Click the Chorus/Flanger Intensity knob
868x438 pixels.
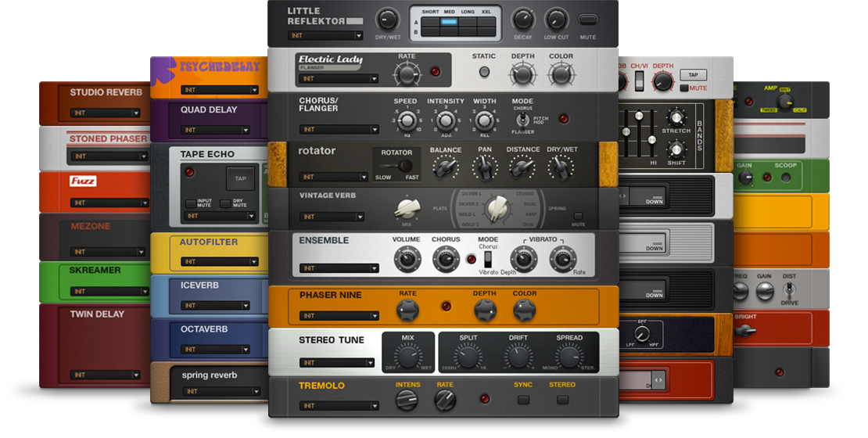click(445, 120)
